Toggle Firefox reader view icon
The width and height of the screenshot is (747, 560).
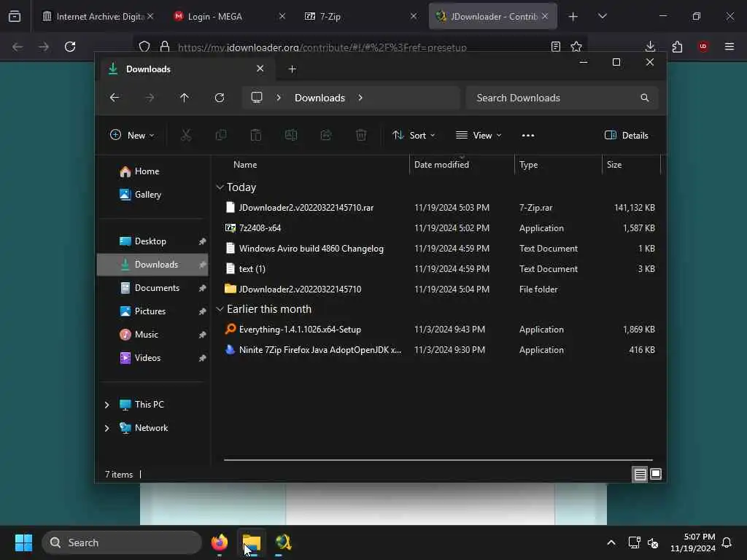click(555, 47)
